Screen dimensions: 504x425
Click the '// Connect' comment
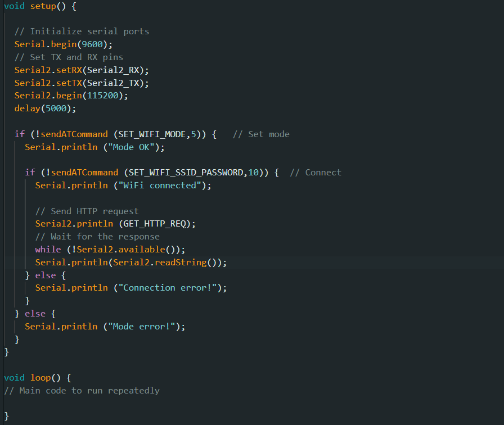click(315, 173)
